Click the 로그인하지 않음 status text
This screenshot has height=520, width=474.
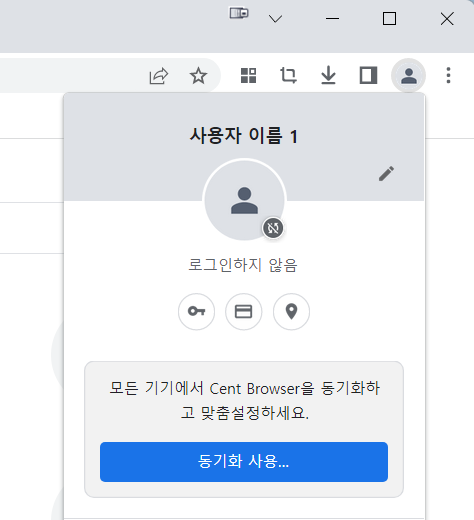(x=243, y=265)
